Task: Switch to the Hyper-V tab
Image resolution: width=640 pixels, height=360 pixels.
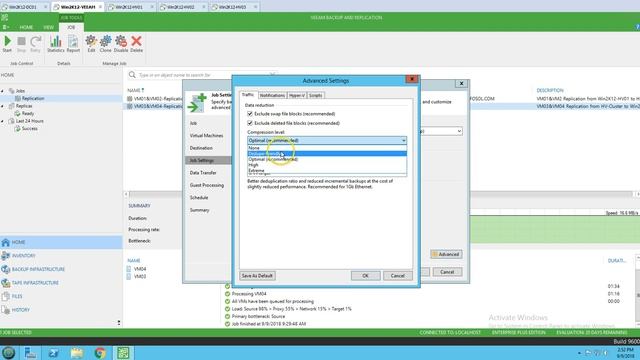Action: (297, 95)
